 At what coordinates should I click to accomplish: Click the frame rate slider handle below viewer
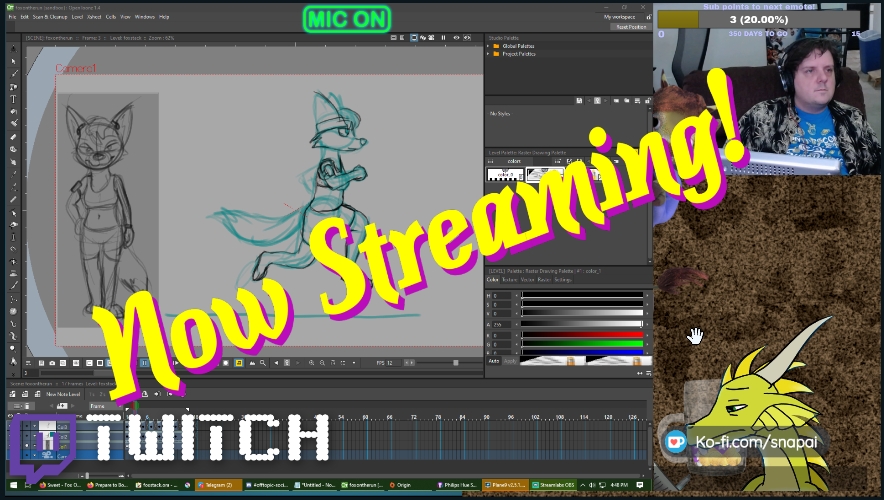coord(456,363)
